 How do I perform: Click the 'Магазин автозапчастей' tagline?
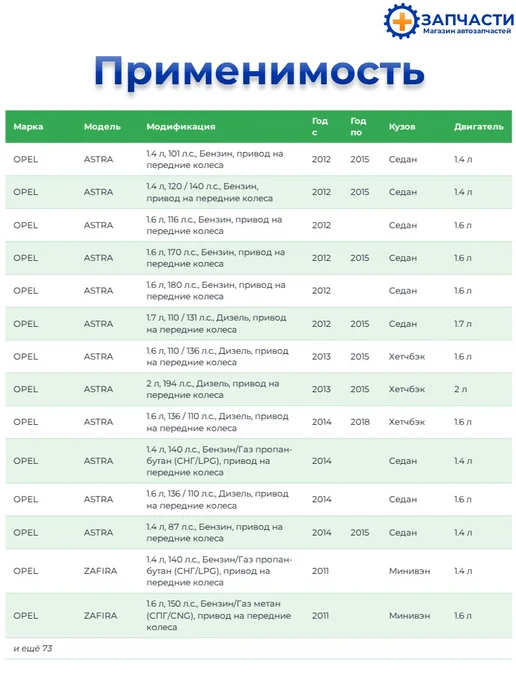coord(467,31)
